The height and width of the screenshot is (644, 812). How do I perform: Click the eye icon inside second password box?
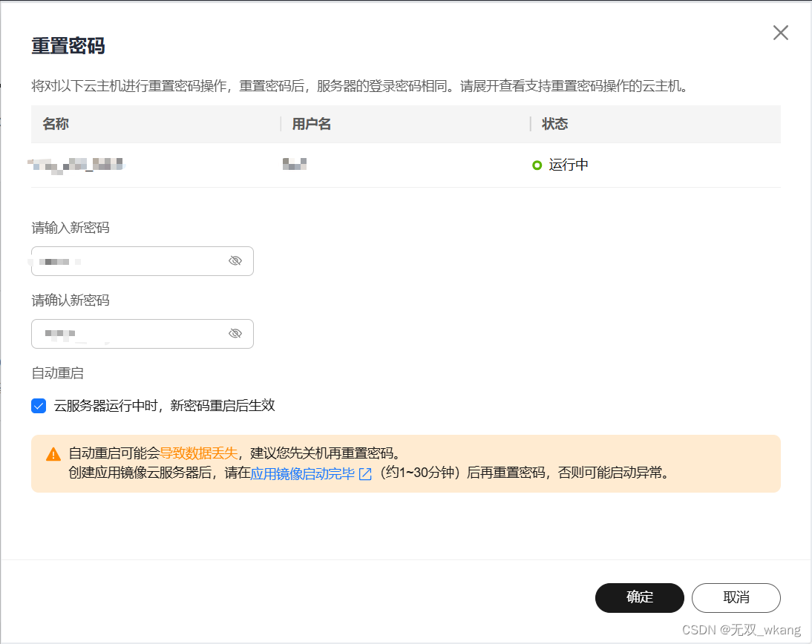point(235,333)
